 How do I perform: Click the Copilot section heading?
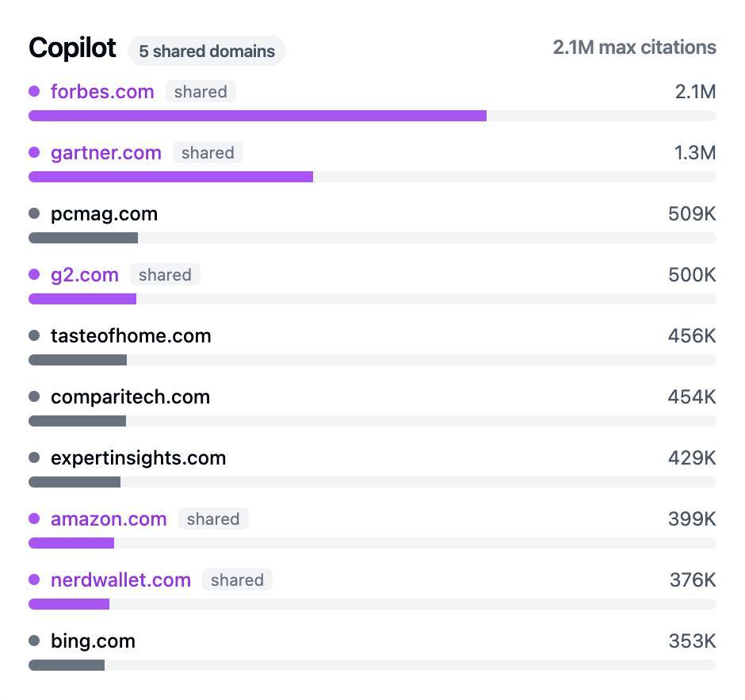[x=72, y=48]
